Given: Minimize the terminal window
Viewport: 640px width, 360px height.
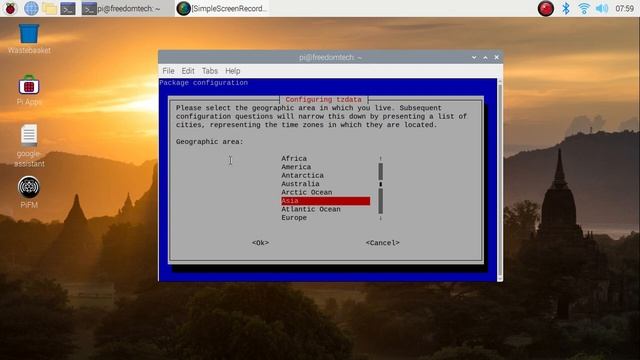Looking at the screenshot, I should 474,58.
